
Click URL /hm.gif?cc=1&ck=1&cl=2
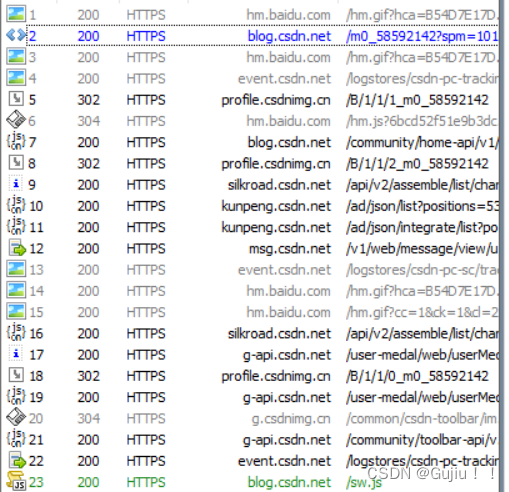(422, 312)
